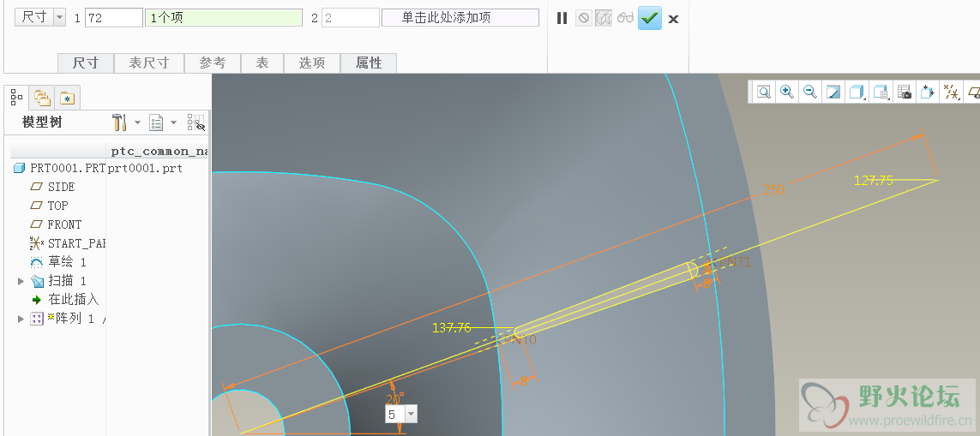Switch to the Folder Browser tab icon

pyautogui.click(x=42, y=98)
